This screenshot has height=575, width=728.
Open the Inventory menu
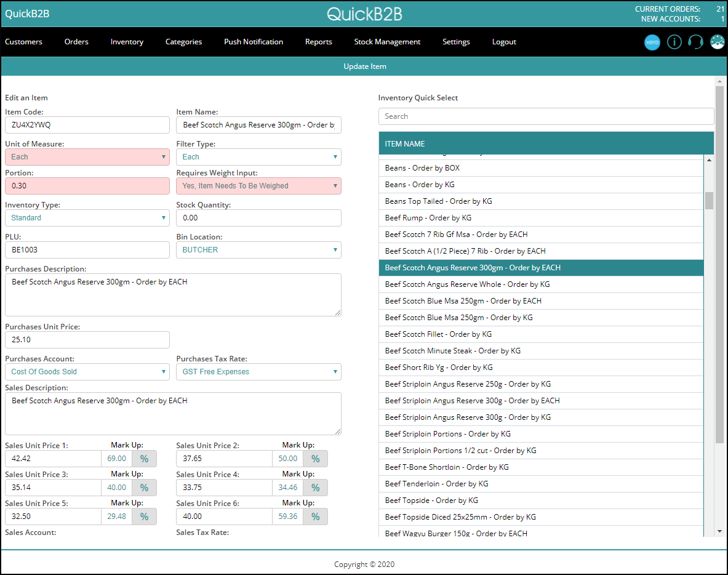[x=127, y=42]
